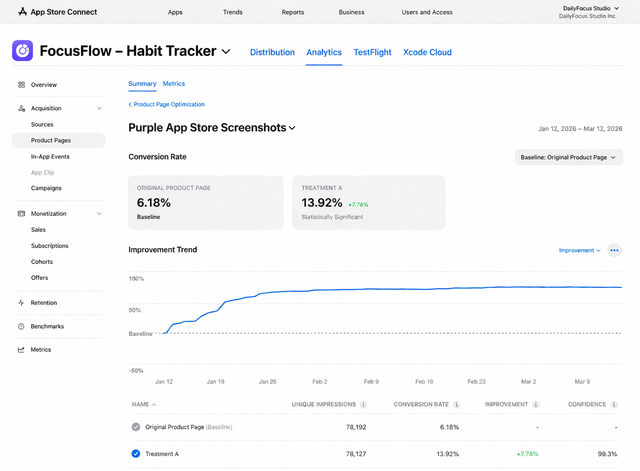
Task: Click info icon next to Improvement column
Action: [x=536, y=404]
